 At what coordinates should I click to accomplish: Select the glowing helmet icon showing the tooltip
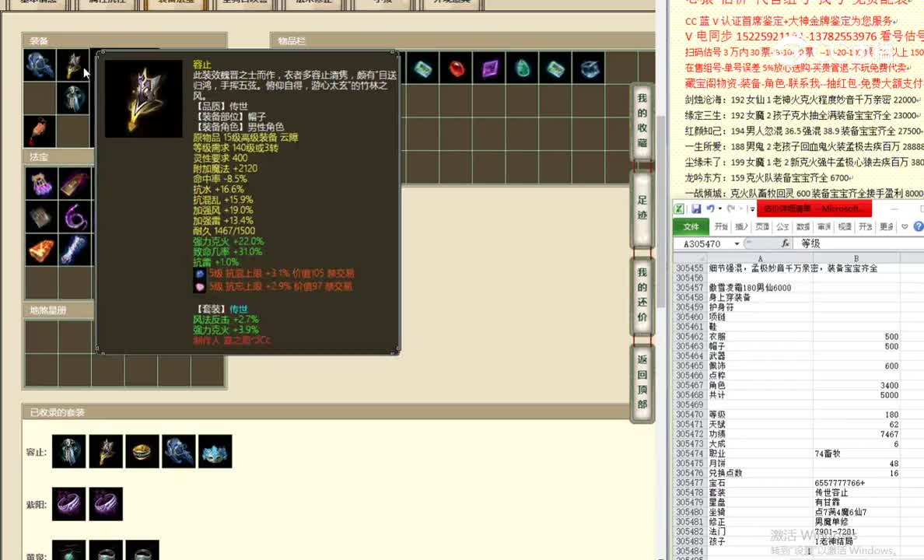72,66
